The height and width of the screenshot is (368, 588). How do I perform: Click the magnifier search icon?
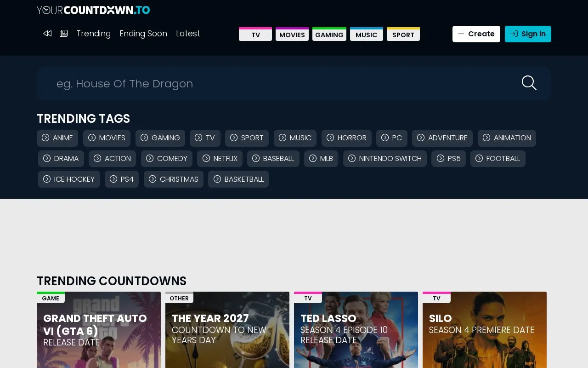coord(529,83)
